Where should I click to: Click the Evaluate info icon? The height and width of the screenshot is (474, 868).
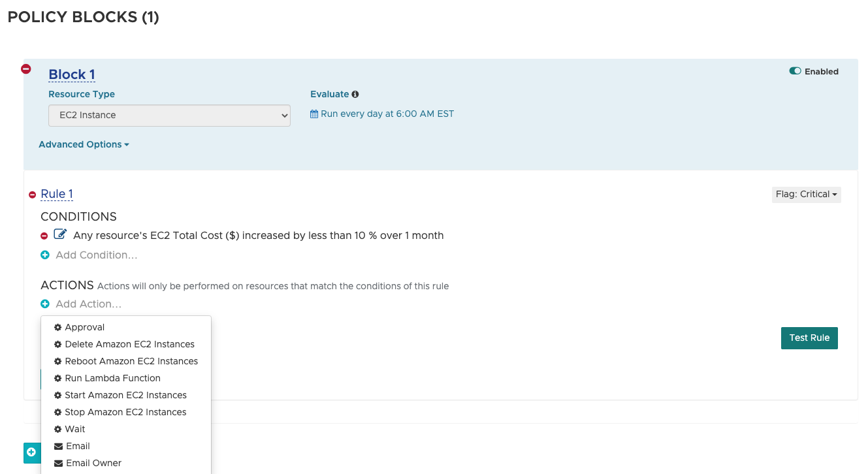355,95
